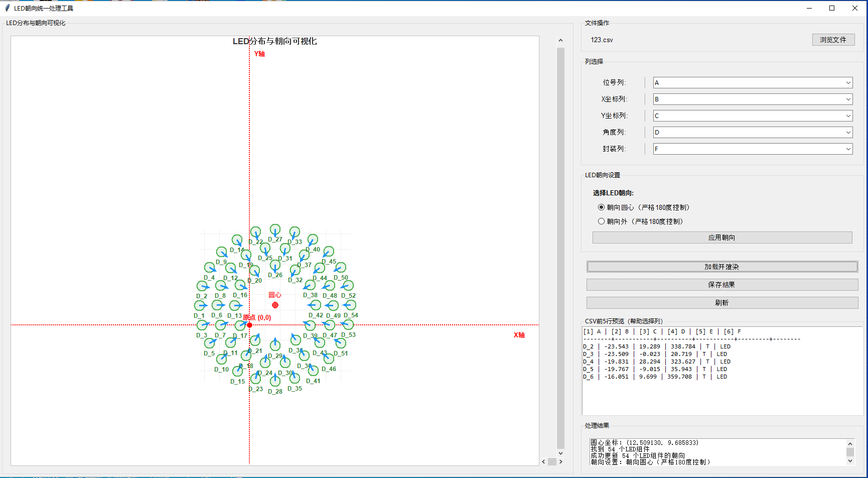Select 朝向圆心 radio option
868x478 pixels.
click(x=601, y=207)
